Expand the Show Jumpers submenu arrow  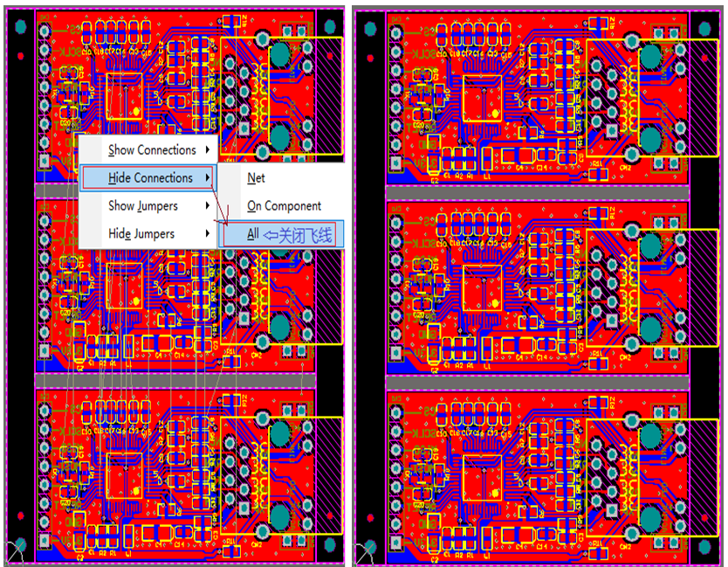[208, 205]
